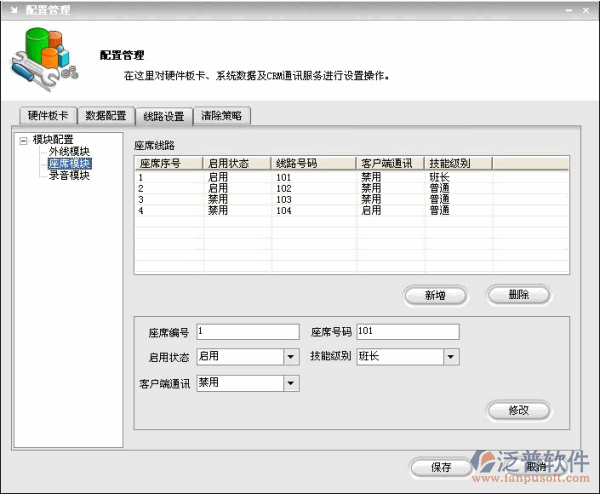
Task: Open the 客户端通讯 dropdown
Action: coord(291,383)
